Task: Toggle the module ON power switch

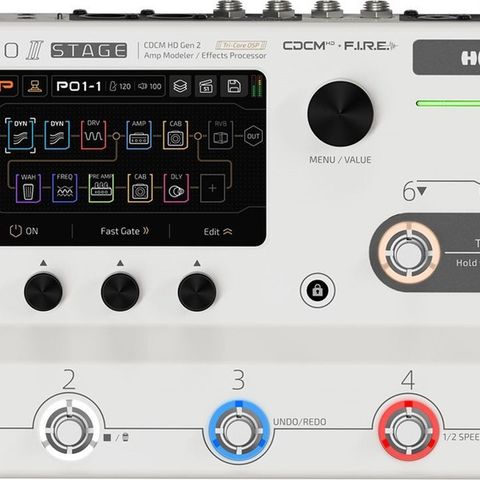Action: pyautogui.click(x=24, y=231)
